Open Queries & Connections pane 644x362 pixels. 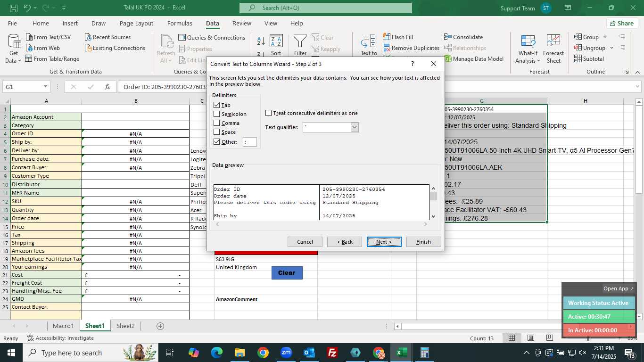tap(212, 38)
